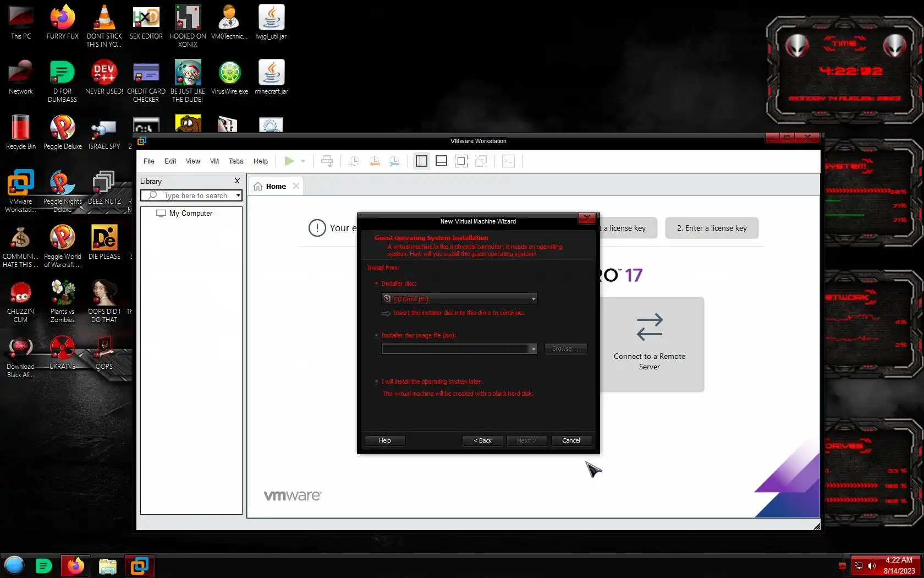Viewport: 924px width, 578px height.
Task: Click the Revert to Snapshot toolbar icon
Action: click(375, 161)
